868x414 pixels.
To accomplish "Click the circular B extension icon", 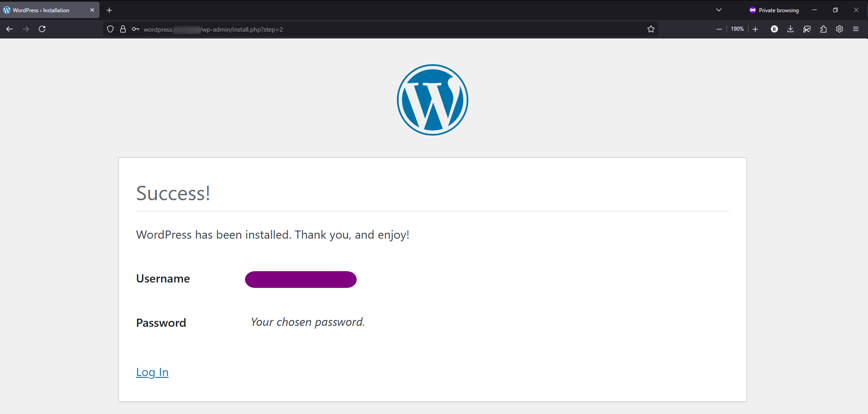I will point(774,29).
